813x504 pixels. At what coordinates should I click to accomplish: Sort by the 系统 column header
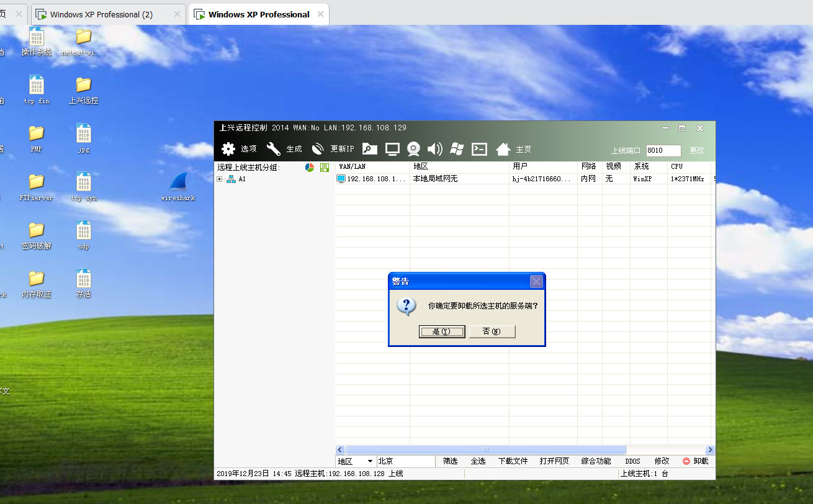pos(649,167)
